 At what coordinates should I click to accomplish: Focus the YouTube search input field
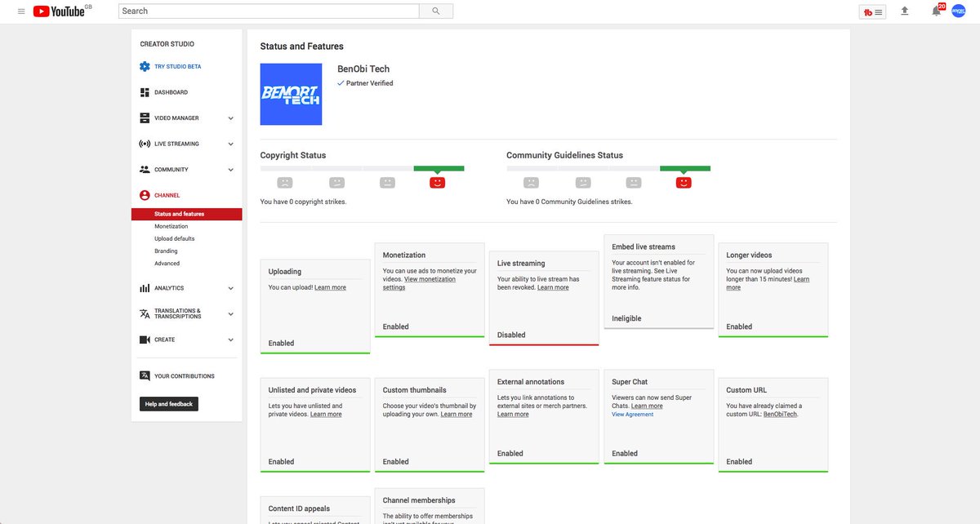click(269, 11)
